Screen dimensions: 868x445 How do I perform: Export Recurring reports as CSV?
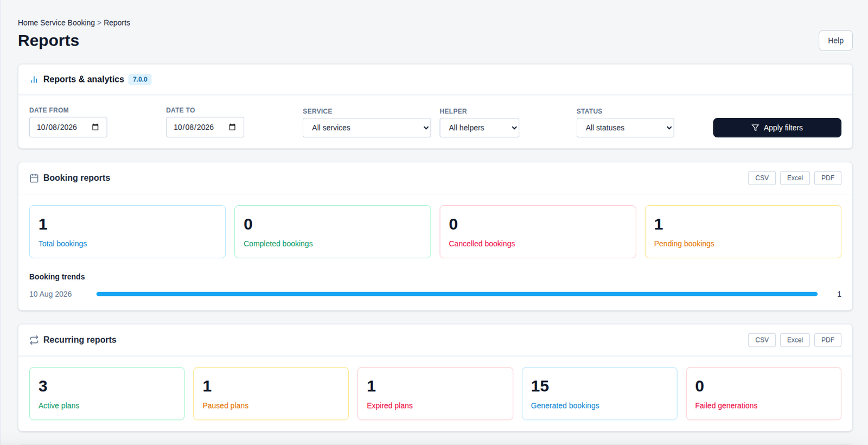click(762, 340)
